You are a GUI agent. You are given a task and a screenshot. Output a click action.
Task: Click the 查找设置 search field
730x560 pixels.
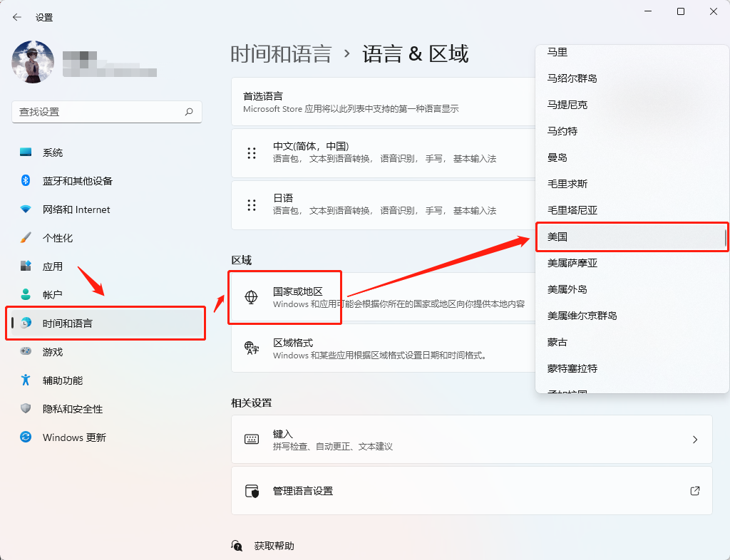107,112
